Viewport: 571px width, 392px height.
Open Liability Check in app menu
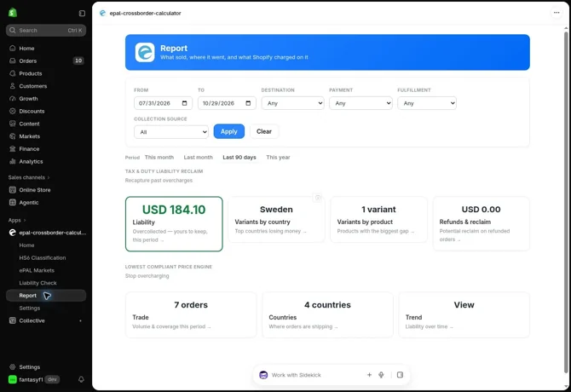(x=37, y=283)
